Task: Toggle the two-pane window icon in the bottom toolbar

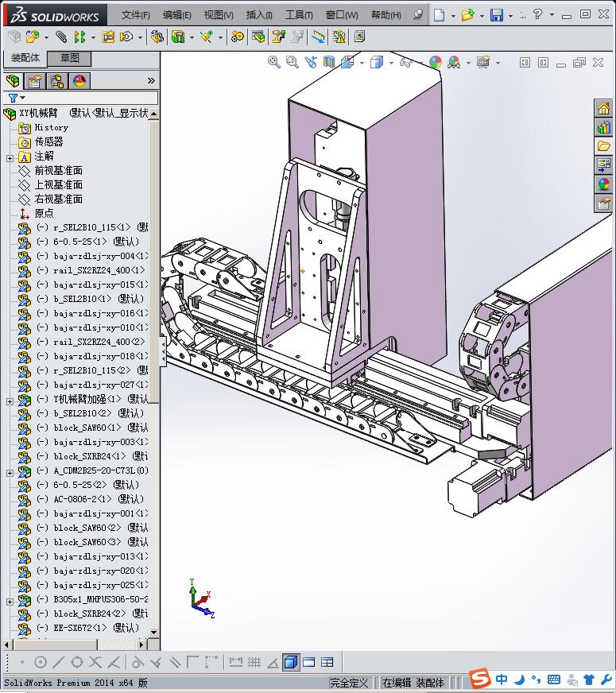Action: tap(309, 662)
